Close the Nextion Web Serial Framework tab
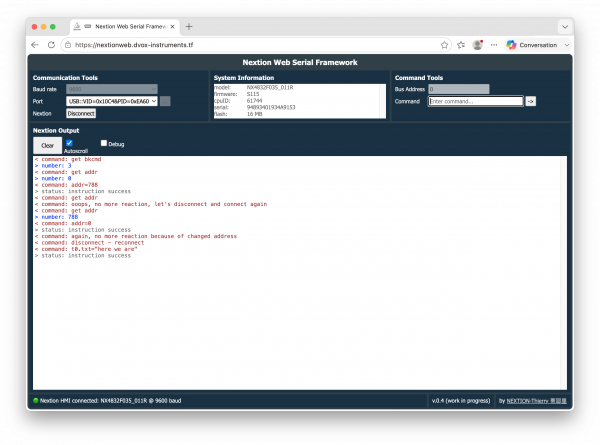The image size is (600, 445). click(x=173, y=26)
